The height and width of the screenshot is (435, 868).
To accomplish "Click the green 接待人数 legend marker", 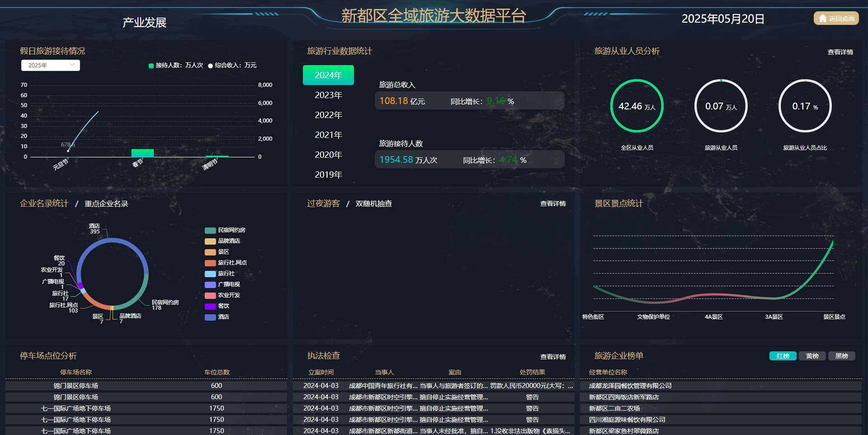I will (151, 66).
